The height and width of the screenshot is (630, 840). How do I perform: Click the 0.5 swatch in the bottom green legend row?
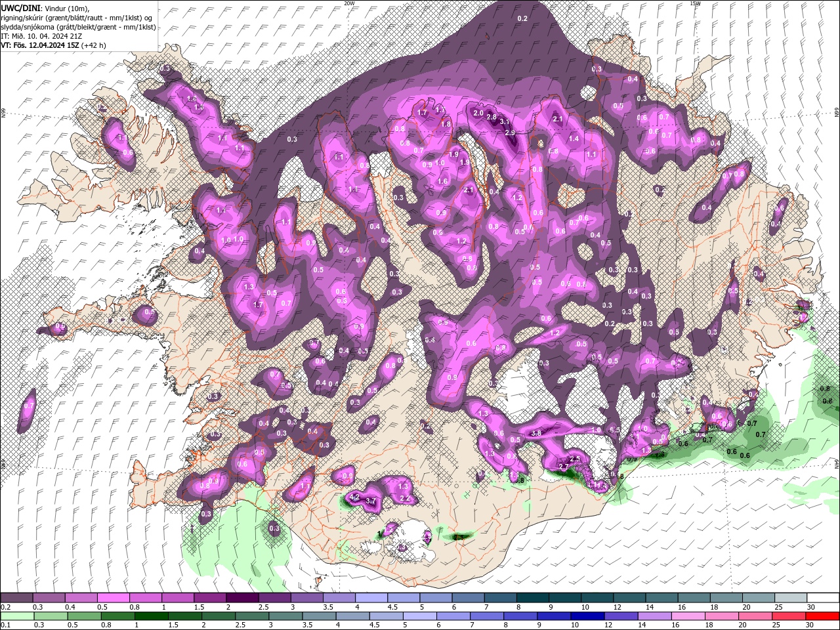[83, 616]
